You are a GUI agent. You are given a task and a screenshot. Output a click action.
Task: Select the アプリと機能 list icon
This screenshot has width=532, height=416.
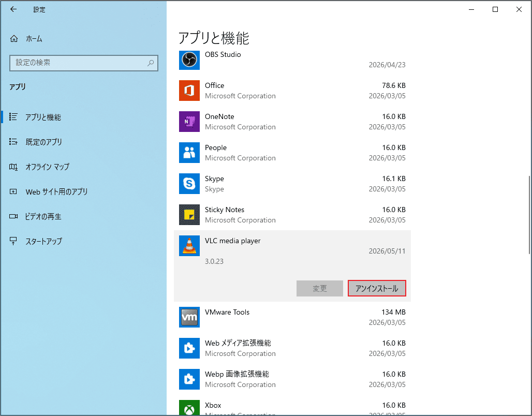click(13, 117)
